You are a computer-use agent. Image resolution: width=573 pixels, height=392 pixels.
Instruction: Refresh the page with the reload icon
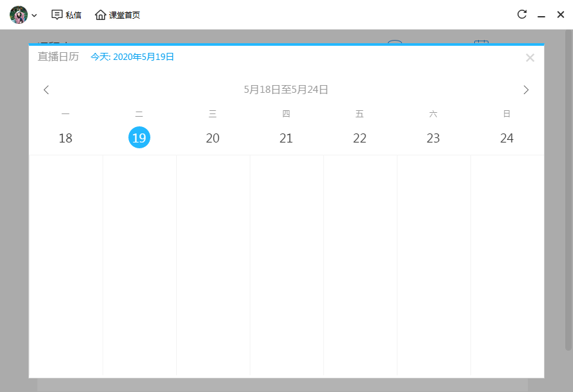point(522,14)
